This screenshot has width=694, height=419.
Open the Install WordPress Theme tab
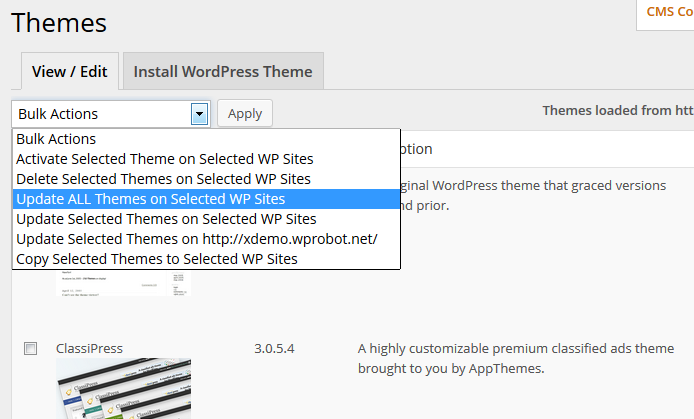click(x=223, y=72)
